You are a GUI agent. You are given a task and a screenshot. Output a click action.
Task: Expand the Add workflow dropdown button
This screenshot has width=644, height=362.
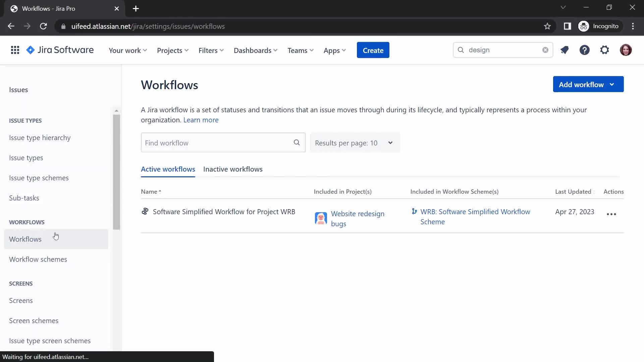pyautogui.click(x=612, y=84)
